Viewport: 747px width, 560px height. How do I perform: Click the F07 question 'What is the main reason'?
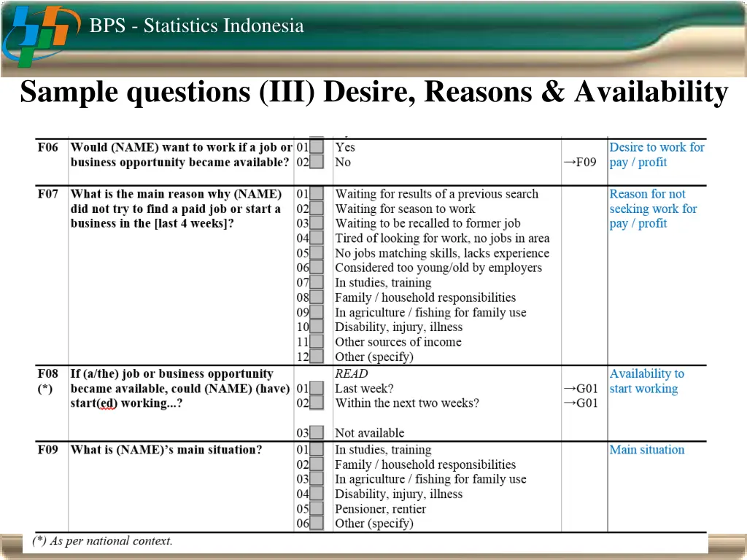click(x=177, y=209)
